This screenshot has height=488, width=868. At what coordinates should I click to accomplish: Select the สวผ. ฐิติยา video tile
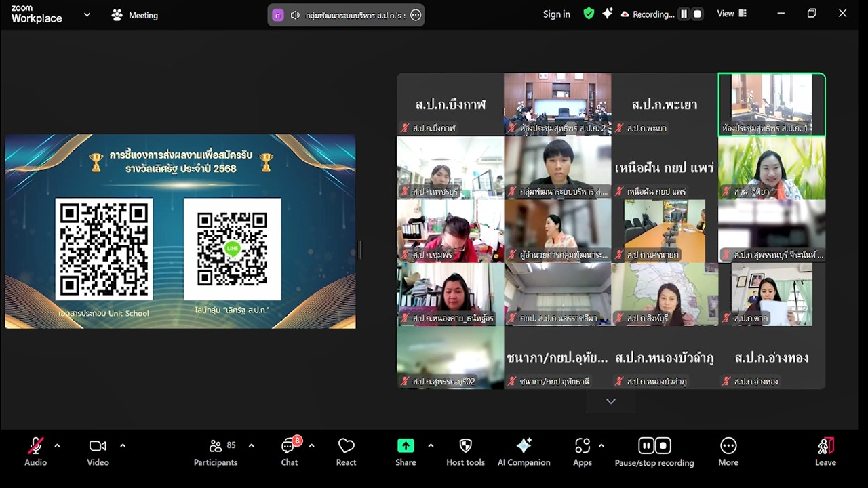coord(772,167)
